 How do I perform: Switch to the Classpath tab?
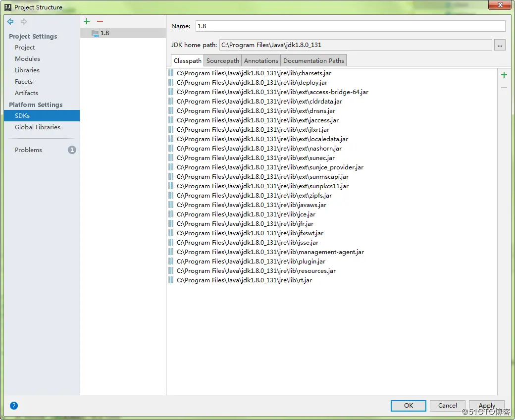point(188,61)
